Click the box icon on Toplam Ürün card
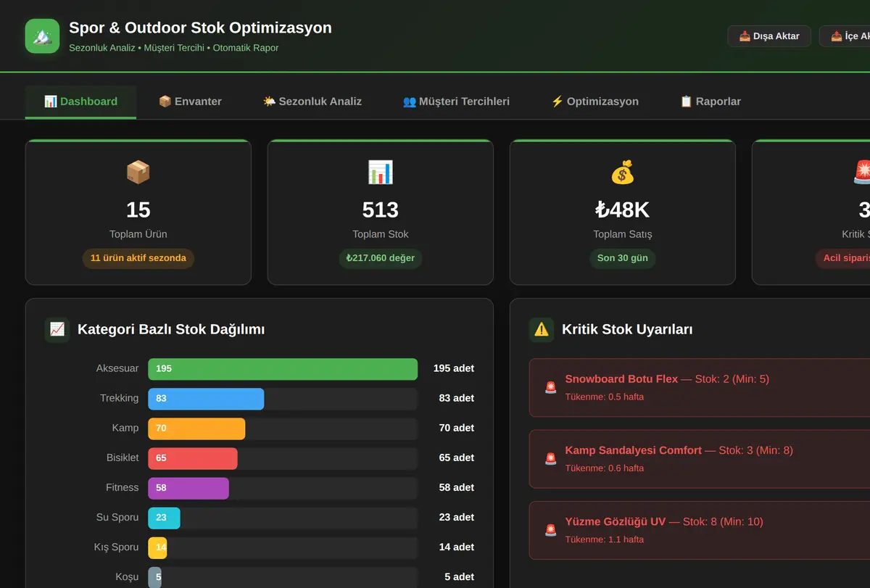 (138, 173)
